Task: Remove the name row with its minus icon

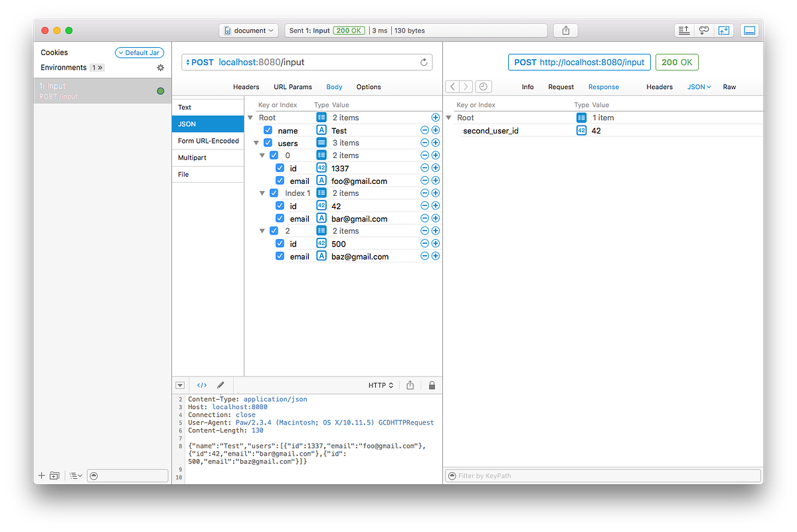Action: pos(425,130)
